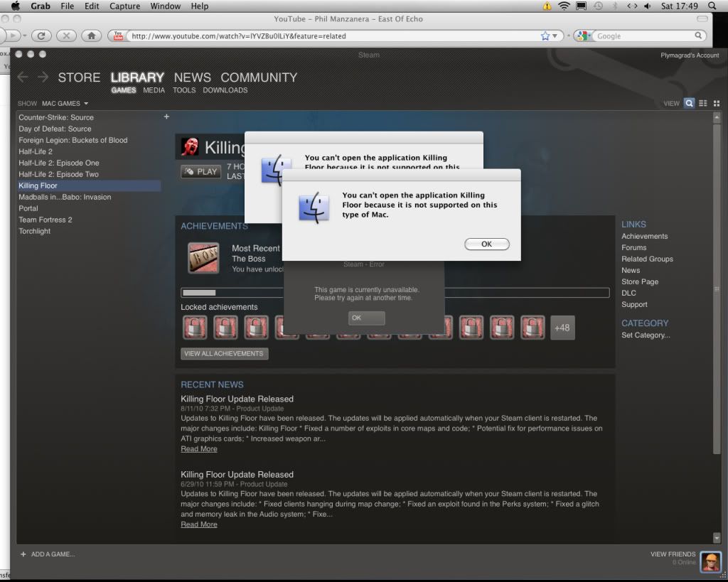Switch library to grid view icon

pos(717,103)
